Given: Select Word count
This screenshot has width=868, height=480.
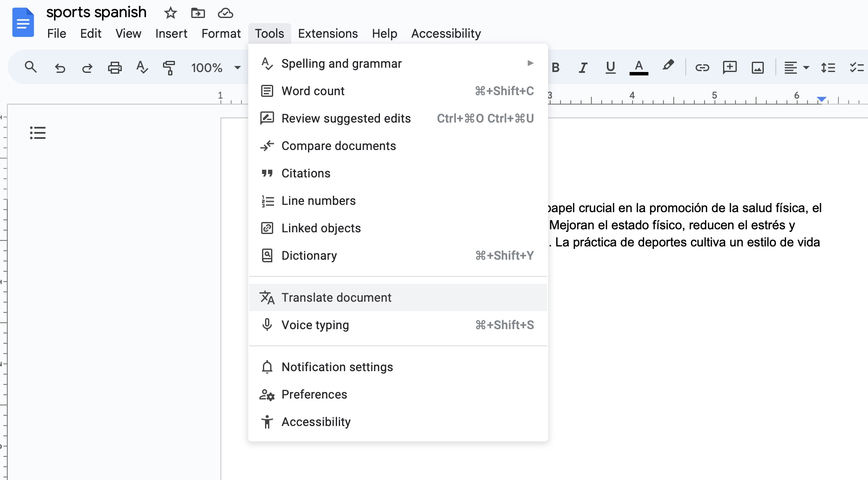Looking at the screenshot, I should pyautogui.click(x=398, y=91).
